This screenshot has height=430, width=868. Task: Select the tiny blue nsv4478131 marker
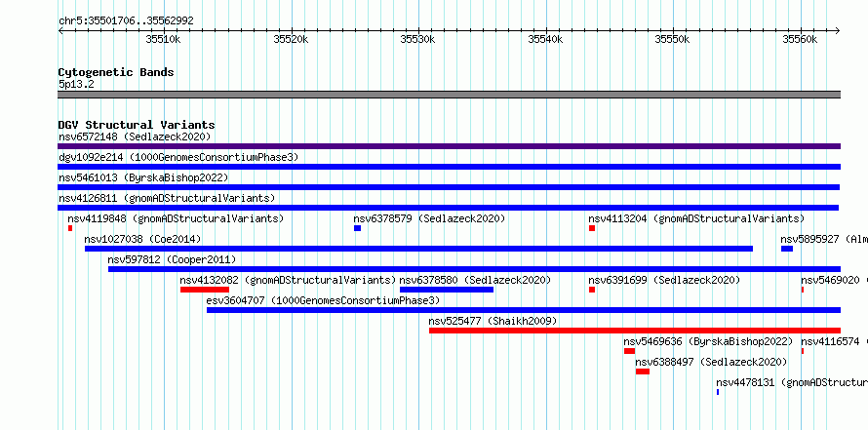(x=718, y=392)
